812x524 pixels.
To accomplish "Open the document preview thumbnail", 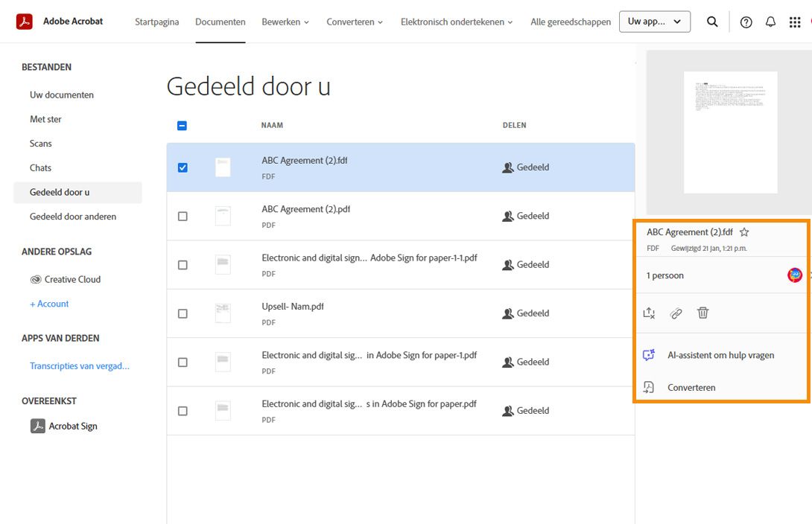I will [731, 132].
